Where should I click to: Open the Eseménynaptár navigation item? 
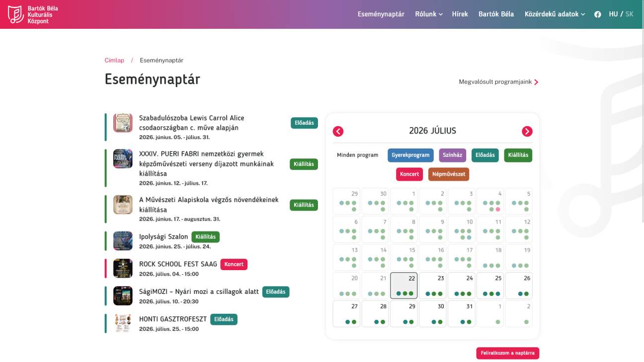tap(381, 14)
